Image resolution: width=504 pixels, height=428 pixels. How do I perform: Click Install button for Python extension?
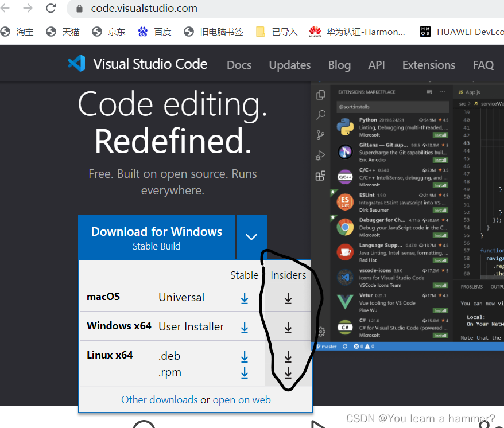(440, 135)
